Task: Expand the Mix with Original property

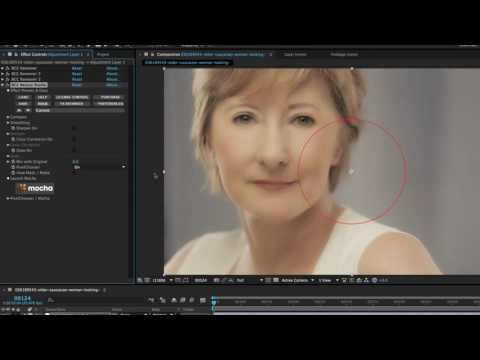Action: (8, 162)
